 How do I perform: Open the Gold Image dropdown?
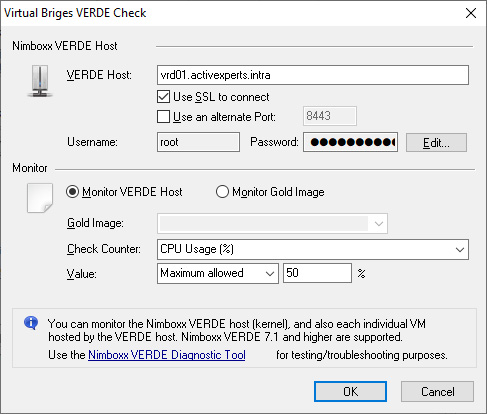point(272,223)
